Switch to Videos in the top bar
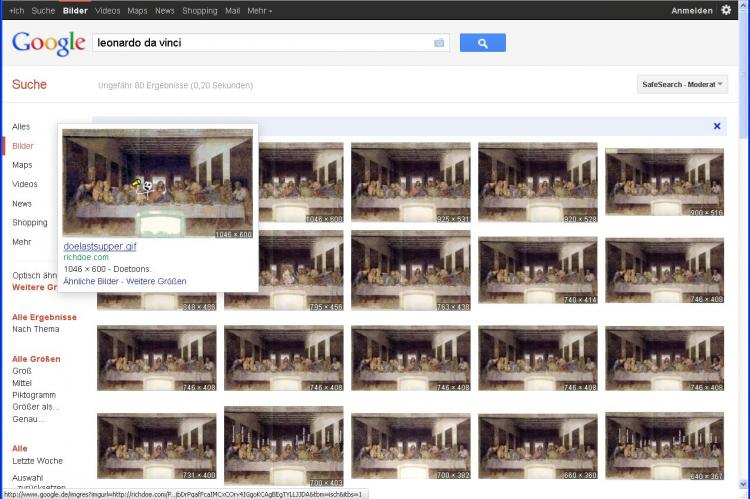 (107, 10)
